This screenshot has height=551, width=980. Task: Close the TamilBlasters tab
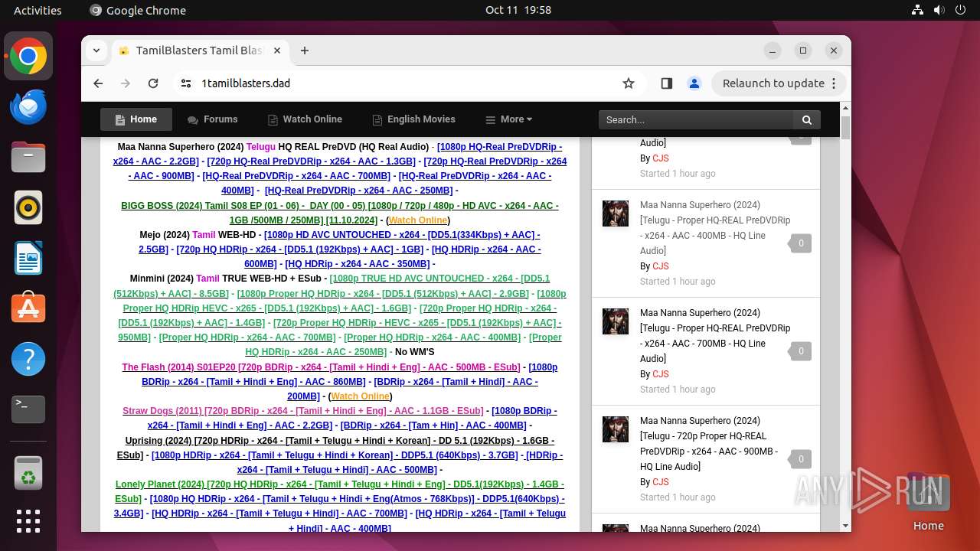click(277, 51)
